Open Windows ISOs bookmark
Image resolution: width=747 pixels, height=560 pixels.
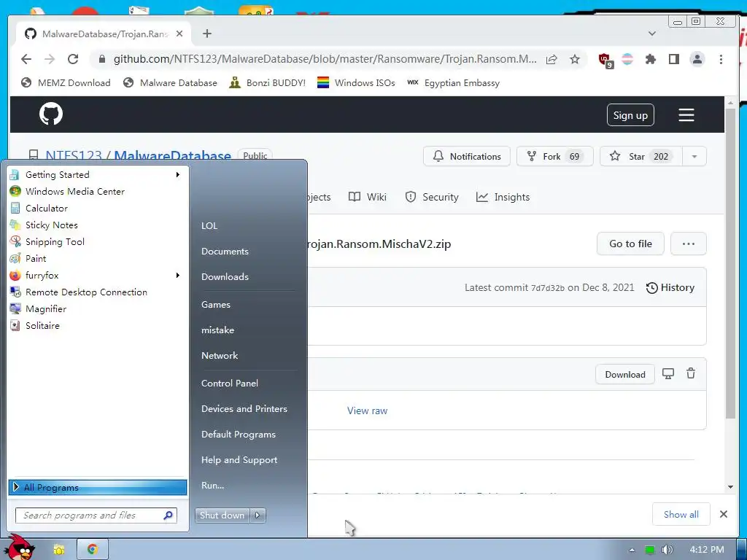[x=356, y=83]
